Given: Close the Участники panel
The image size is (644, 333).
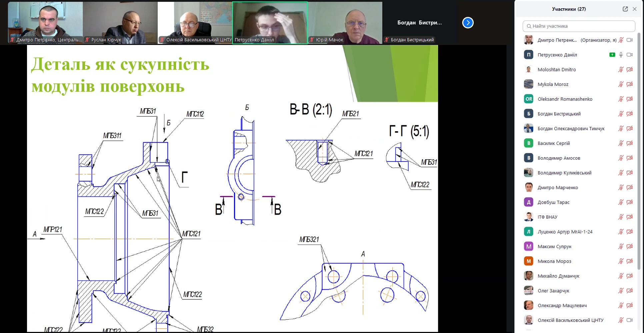Looking at the screenshot, I should click(635, 9).
